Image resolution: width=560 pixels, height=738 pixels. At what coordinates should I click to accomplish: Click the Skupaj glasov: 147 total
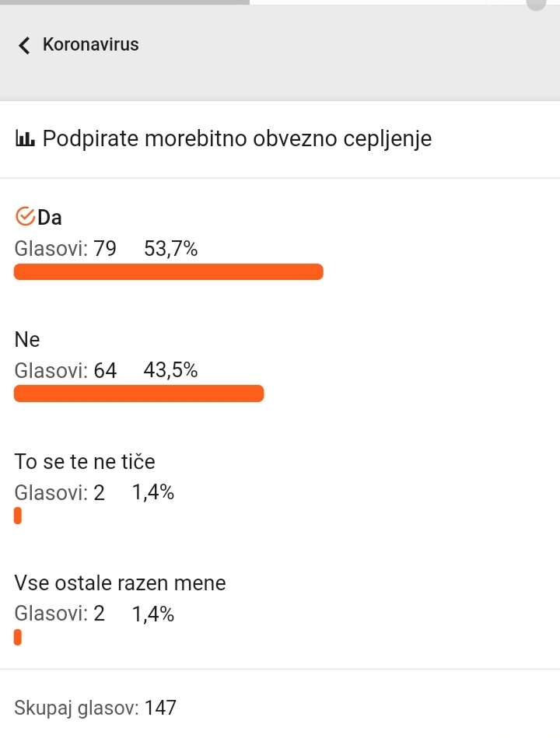[96, 708]
